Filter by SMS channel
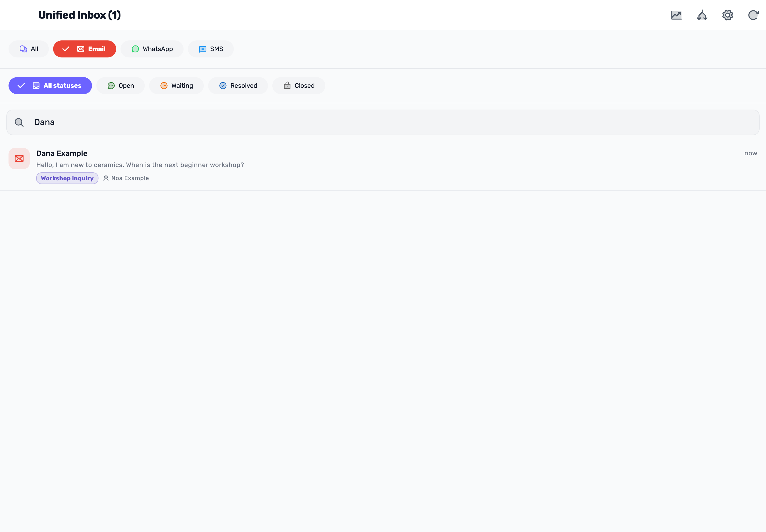This screenshot has width=766, height=532. click(x=211, y=49)
